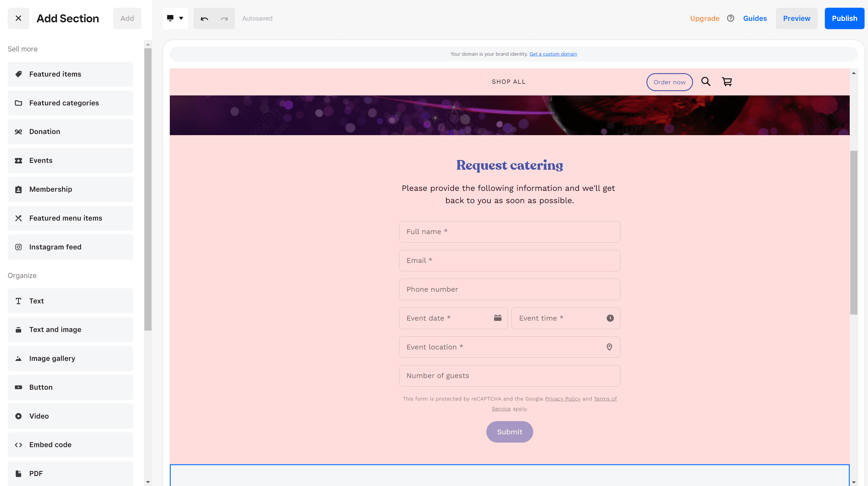Click the Full name input field
The width and height of the screenshot is (868, 486).
click(x=509, y=232)
